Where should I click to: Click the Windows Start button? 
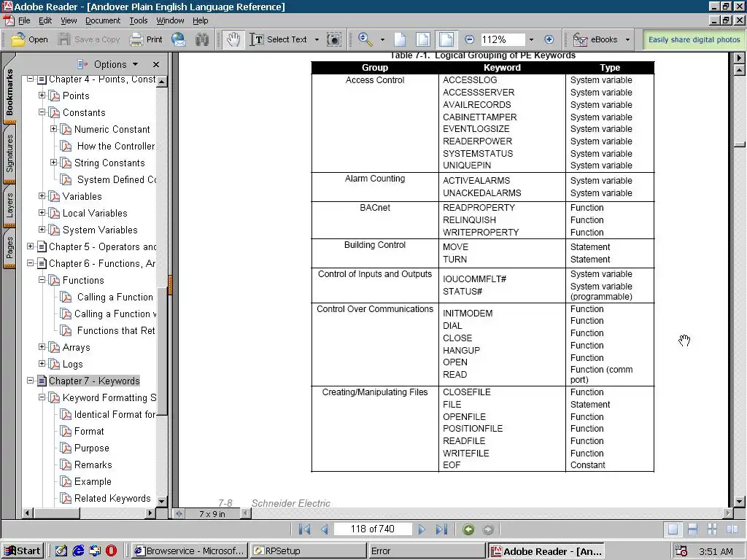pyautogui.click(x=23, y=551)
